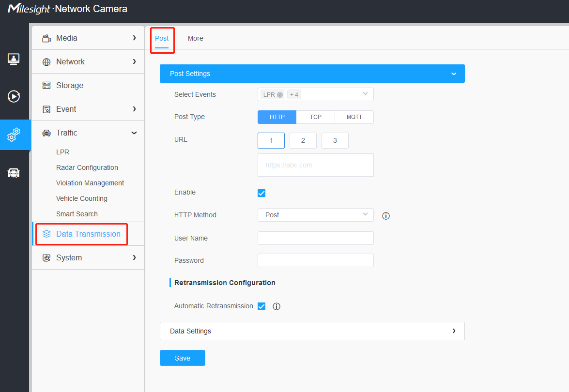The width and height of the screenshot is (569, 392).
Task: Open Smart Search page
Action: [77, 214]
